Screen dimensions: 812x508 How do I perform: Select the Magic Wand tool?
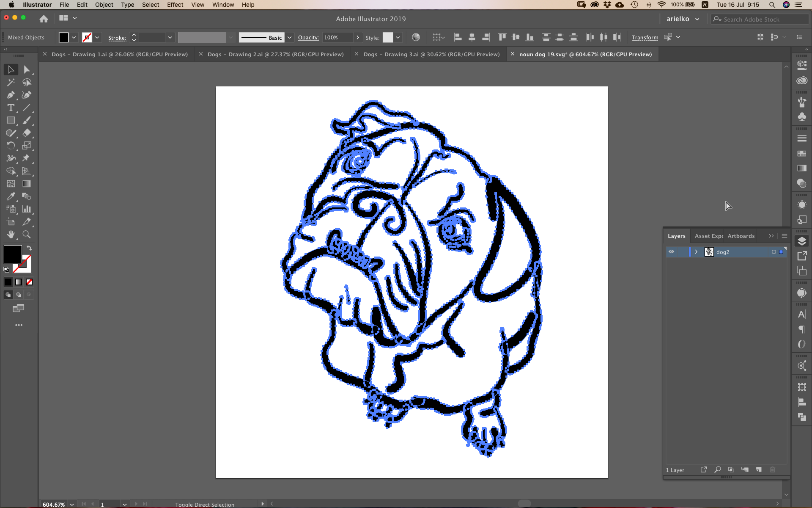tap(11, 82)
